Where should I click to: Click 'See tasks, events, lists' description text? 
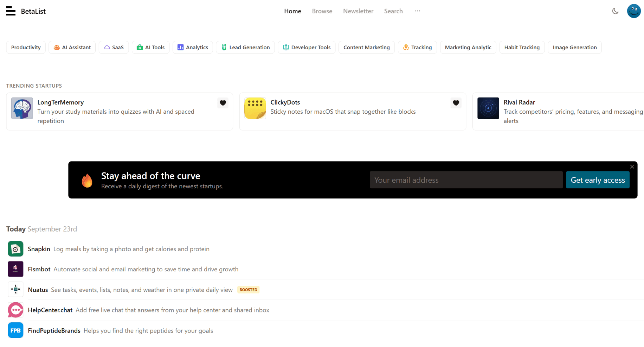142,290
